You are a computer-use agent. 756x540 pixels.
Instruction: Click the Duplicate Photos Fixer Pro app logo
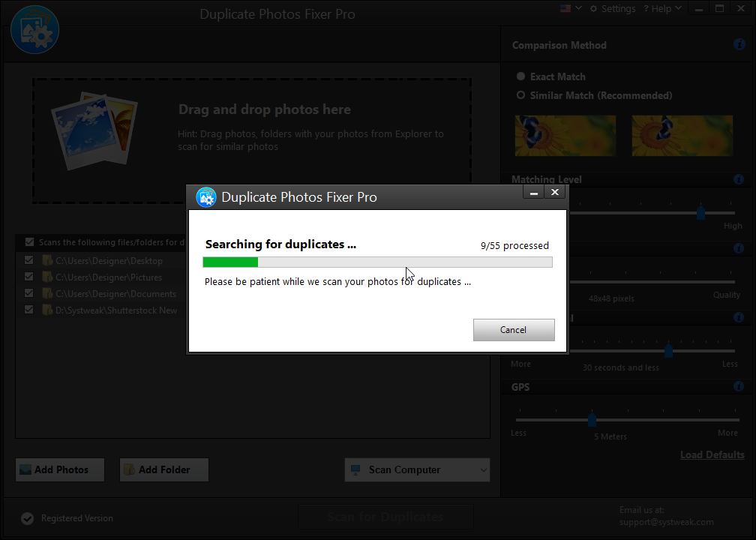[x=34, y=29]
